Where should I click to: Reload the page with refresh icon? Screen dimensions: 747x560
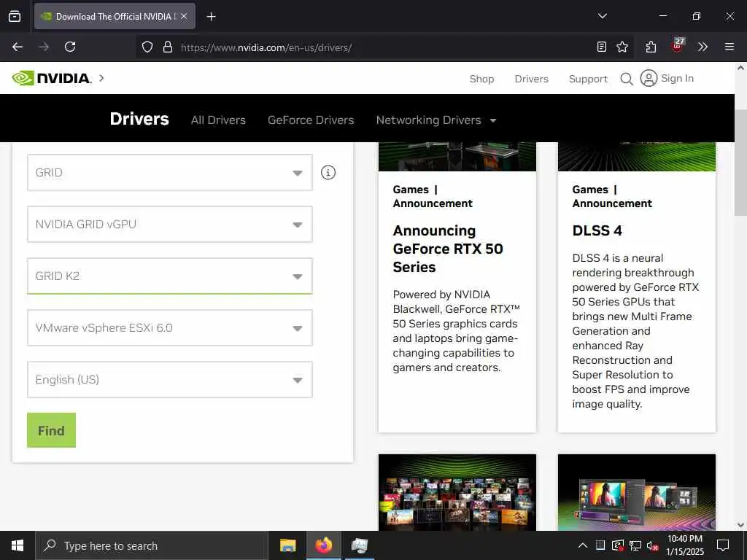tap(70, 47)
